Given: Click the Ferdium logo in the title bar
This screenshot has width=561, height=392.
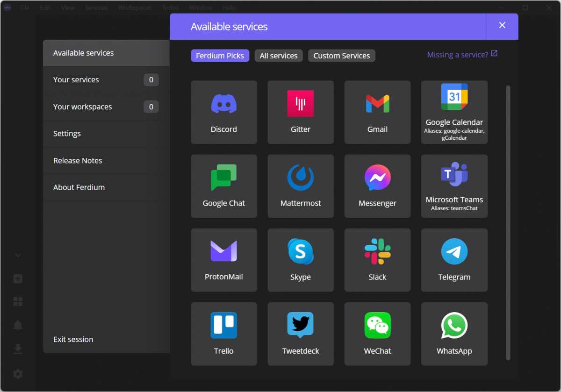Looking at the screenshot, I should click(7, 7).
